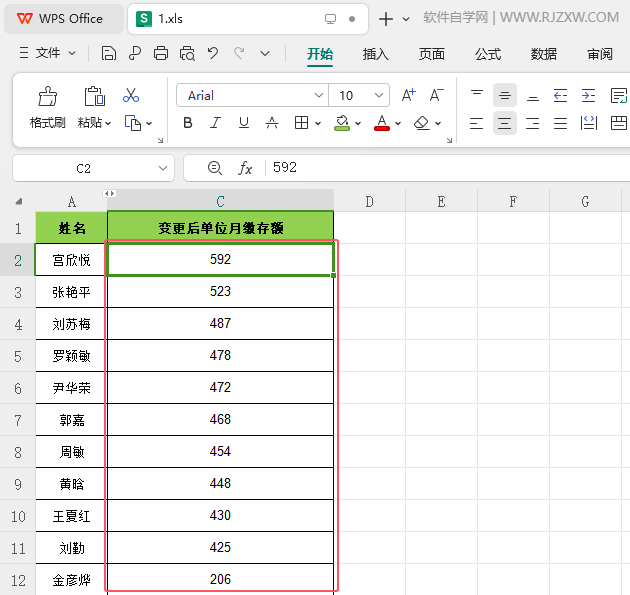This screenshot has width=630, height=595.
Task: Expand the quick access toolbar chevron
Action: click(x=265, y=53)
